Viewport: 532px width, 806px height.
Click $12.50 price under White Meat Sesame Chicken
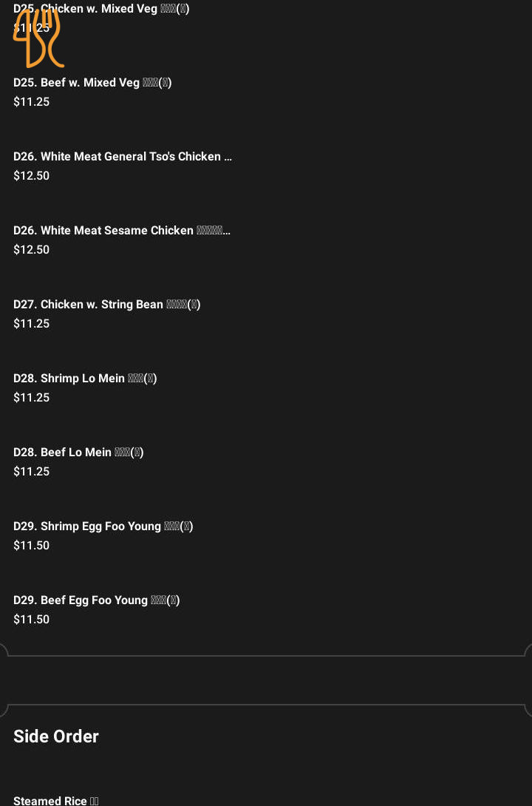tap(32, 250)
